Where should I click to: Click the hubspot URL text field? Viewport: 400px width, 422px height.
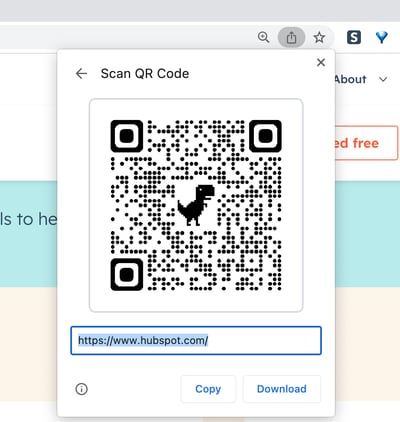pos(196,340)
